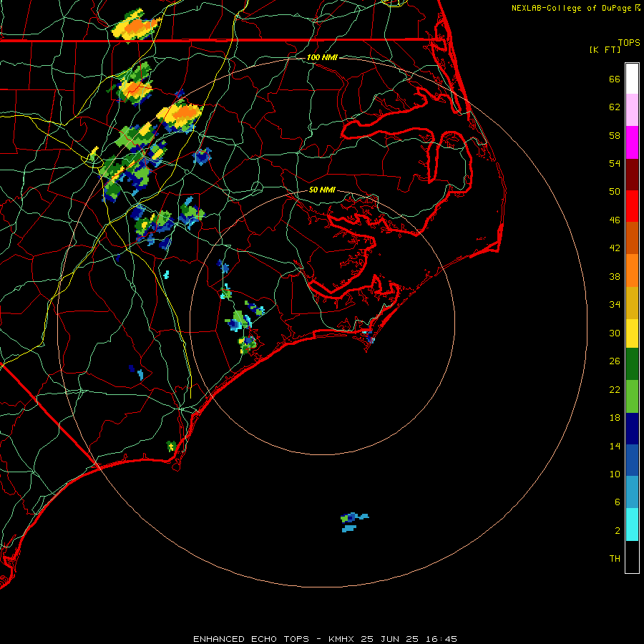
Task: Click the "16:45" time stamp
Action: pos(441,639)
